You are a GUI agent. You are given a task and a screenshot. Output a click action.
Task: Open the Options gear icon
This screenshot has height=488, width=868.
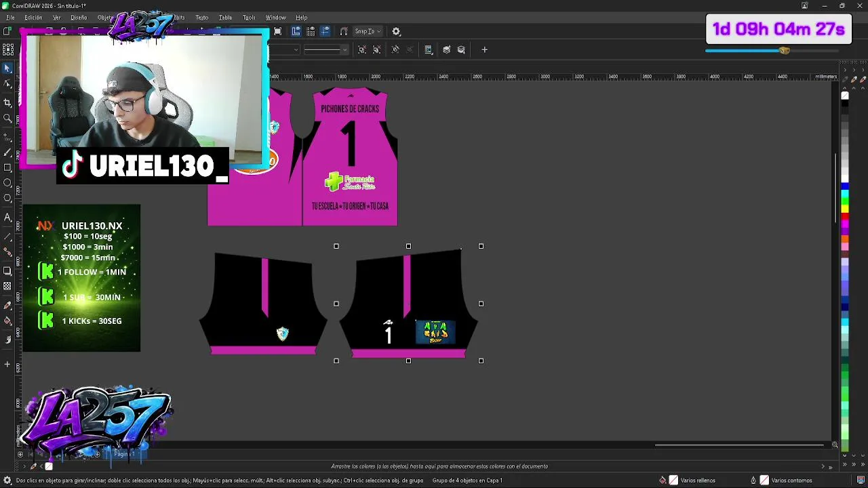click(396, 31)
